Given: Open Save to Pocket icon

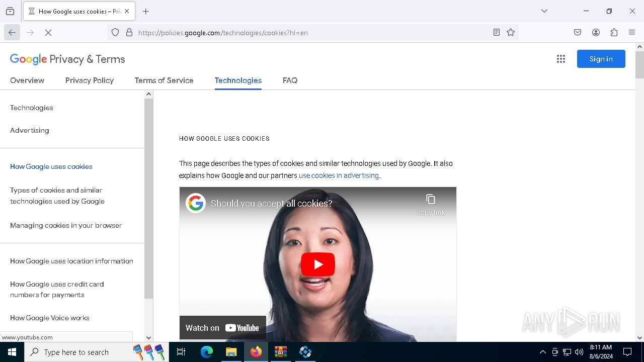Looking at the screenshot, I should pos(578,33).
